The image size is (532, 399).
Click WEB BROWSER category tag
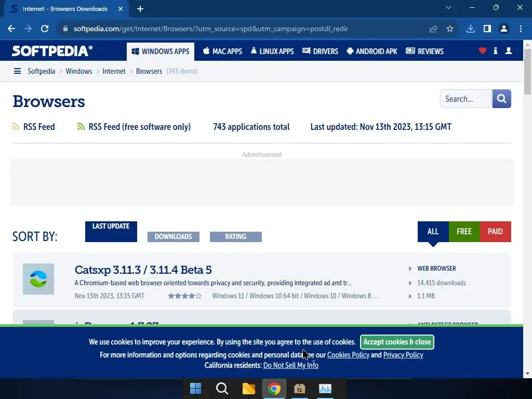pos(436,269)
